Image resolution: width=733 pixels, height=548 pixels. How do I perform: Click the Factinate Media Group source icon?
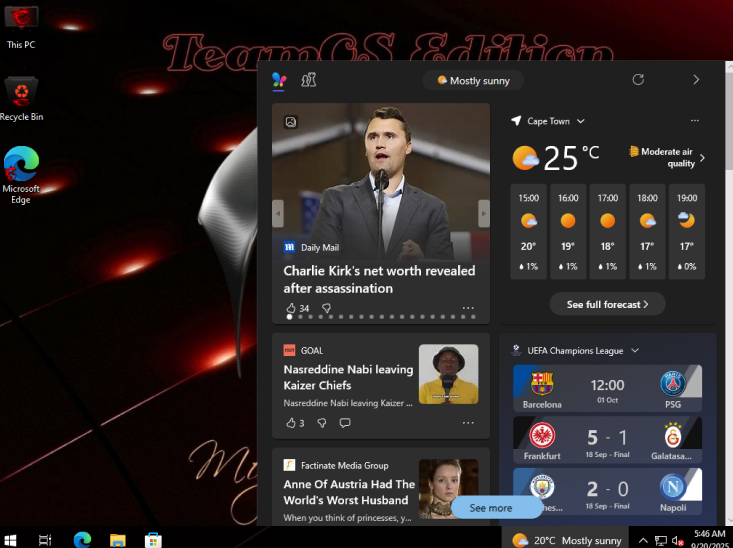(289, 465)
